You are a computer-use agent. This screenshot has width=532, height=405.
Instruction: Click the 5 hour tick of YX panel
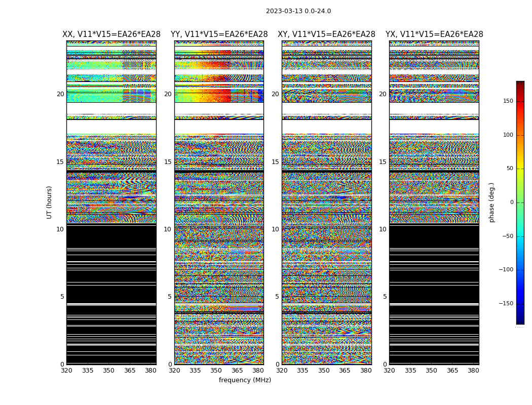[x=385, y=297]
